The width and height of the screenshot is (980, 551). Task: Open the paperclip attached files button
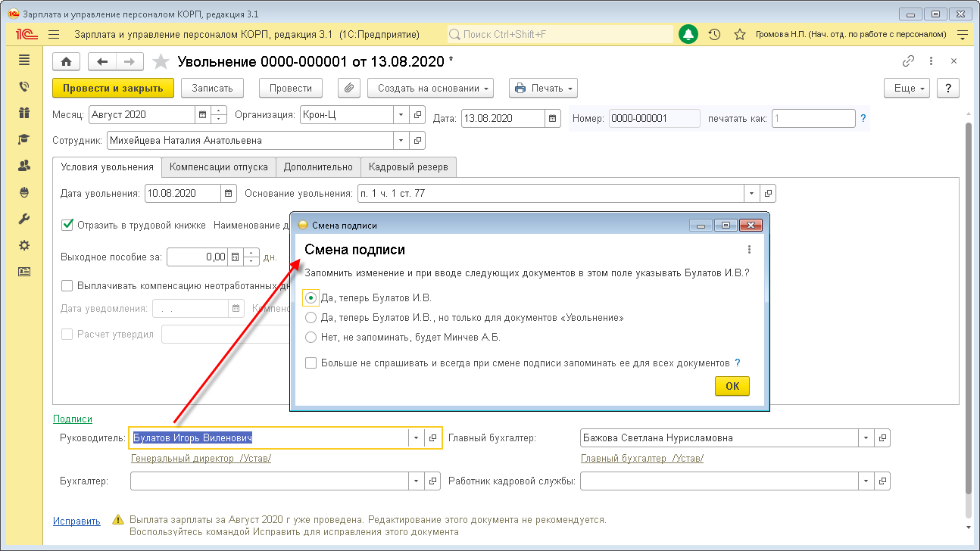coord(349,88)
